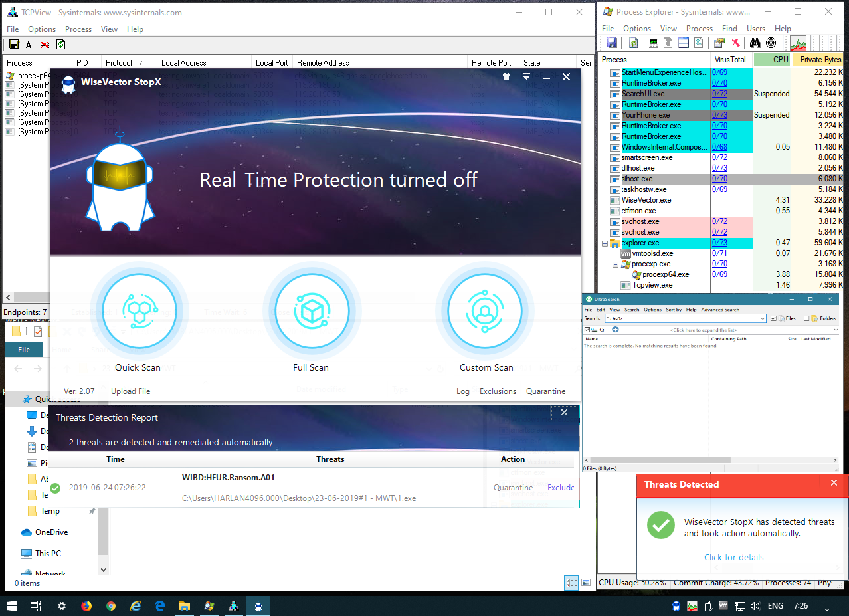The width and height of the screenshot is (849, 616).
Task: Click the volume icon in system tray
Action: point(754,606)
